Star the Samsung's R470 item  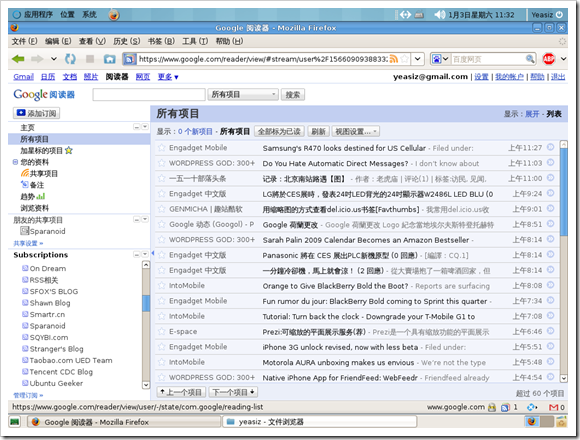click(x=161, y=148)
